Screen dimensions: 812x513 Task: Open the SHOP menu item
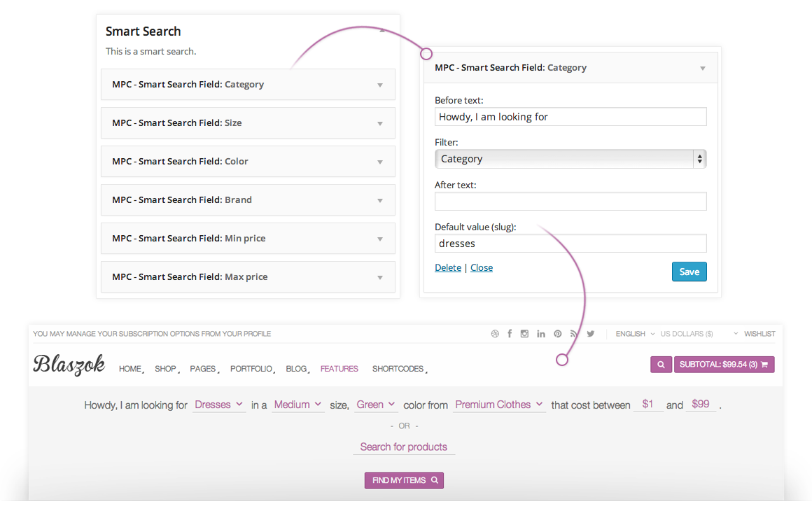(x=165, y=369)
